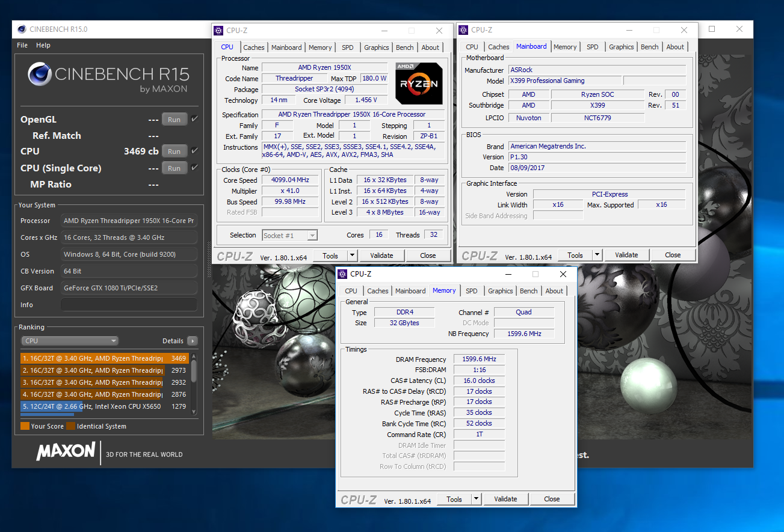784x532 pixels.
Task: Open the Ranking CPU dropdown
Action: point(70,341)
